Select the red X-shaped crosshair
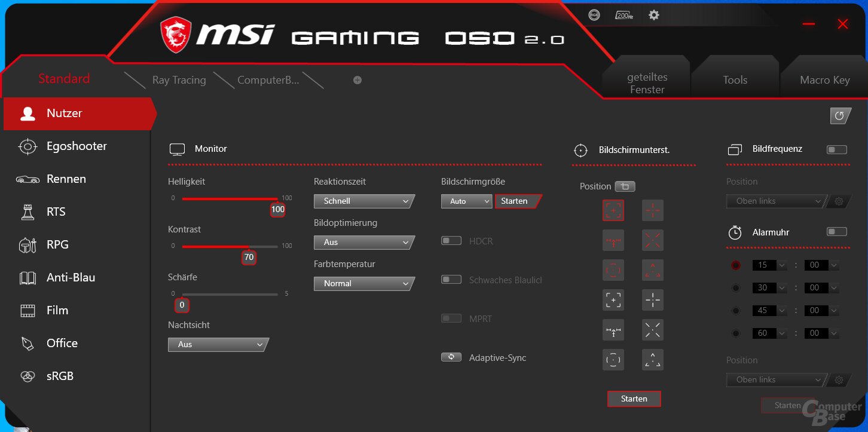868x432 pixels. coord(653,240)
